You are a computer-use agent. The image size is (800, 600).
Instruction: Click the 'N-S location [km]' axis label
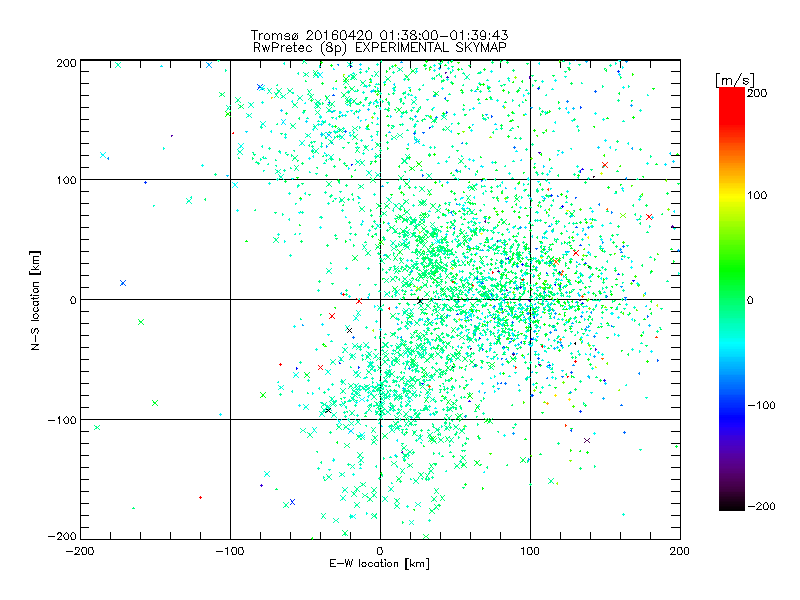tap(35, 300)
